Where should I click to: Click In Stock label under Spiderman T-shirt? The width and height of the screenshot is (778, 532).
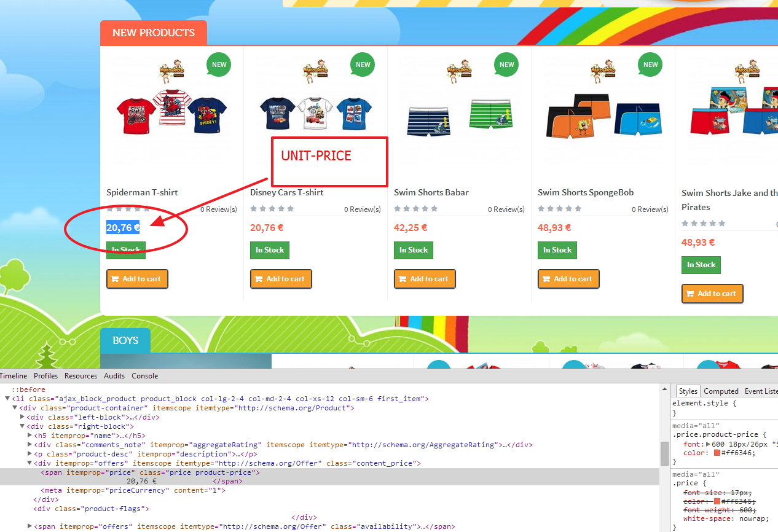click(x=126, y=250)
